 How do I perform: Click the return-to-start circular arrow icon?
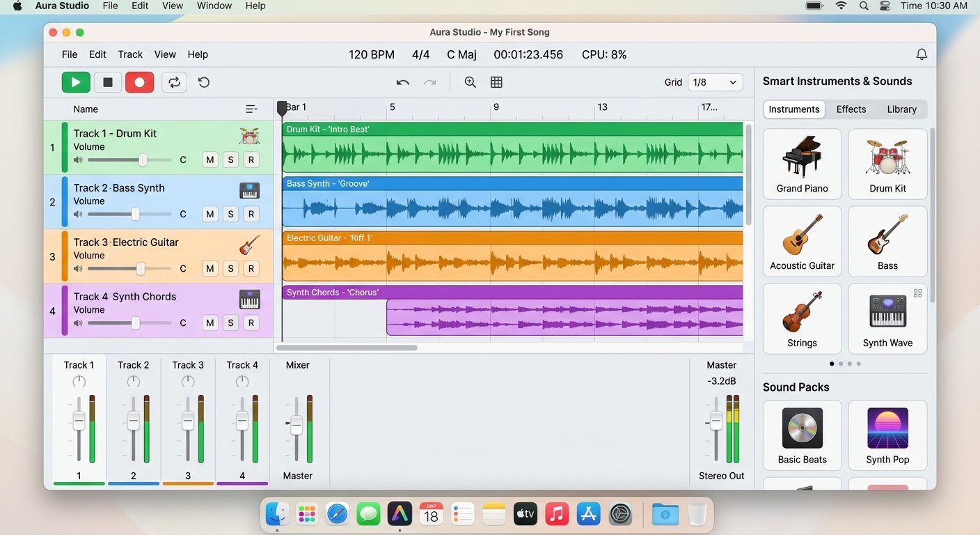tap(204, 82)
